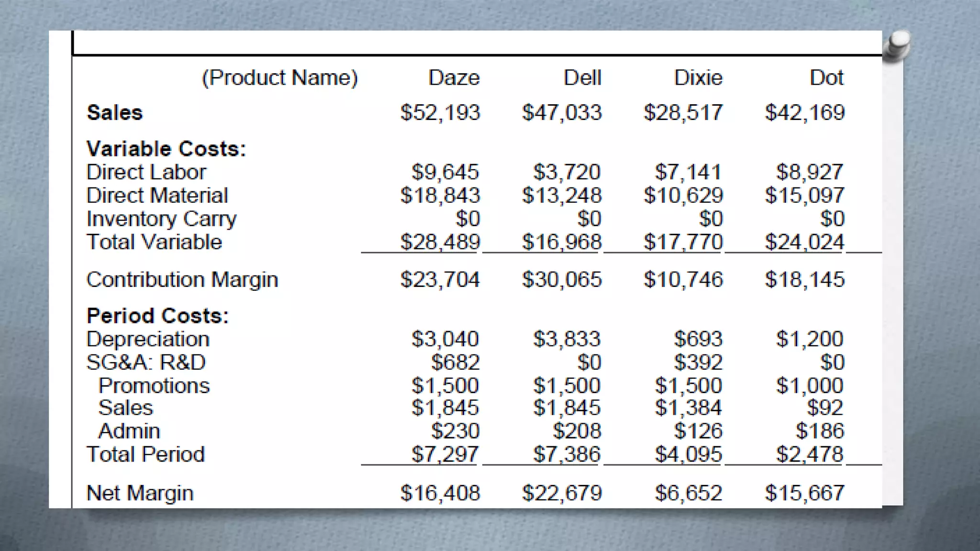
Task: Select the Inventory Carry row label
Action: (161, 219)
